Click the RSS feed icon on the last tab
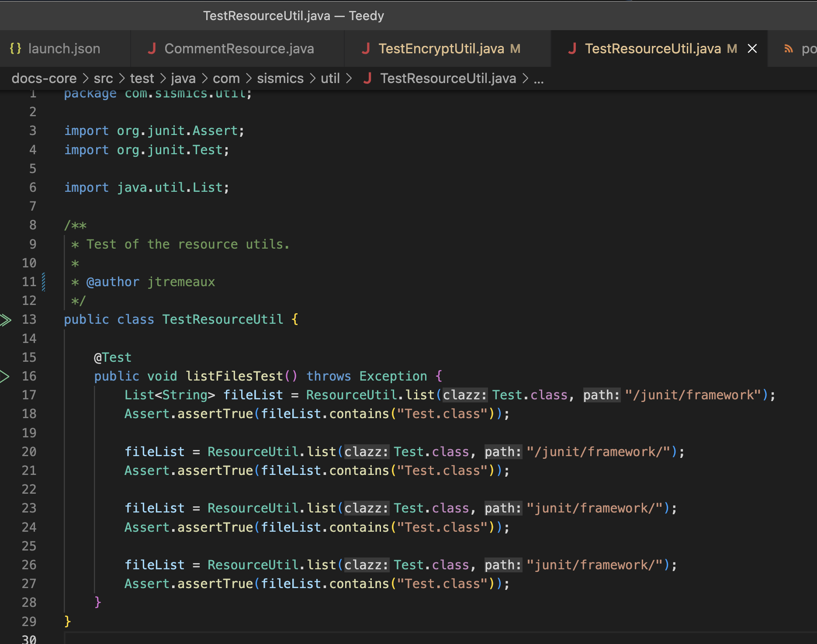The image size is (817, 644). pos(789,49)
